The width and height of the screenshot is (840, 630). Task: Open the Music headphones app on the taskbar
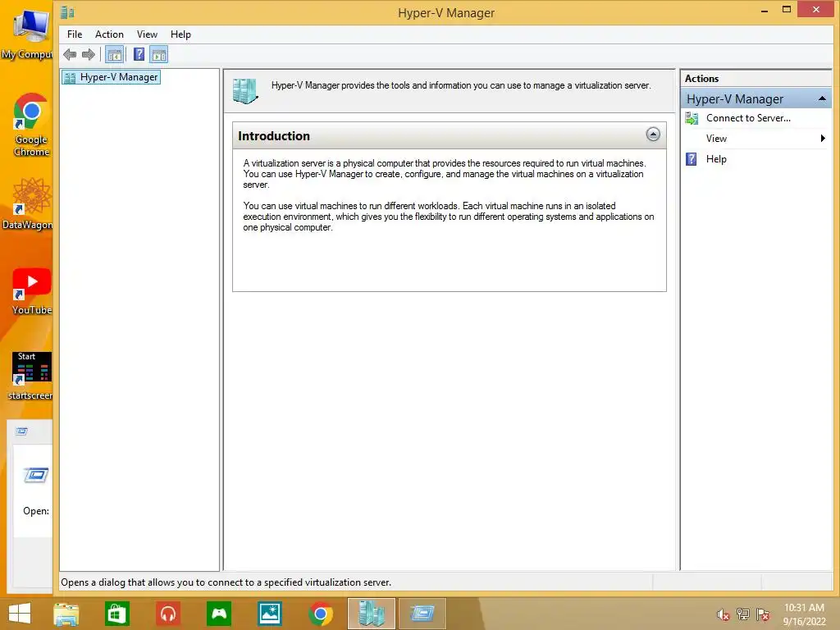(x=168, y=614)
